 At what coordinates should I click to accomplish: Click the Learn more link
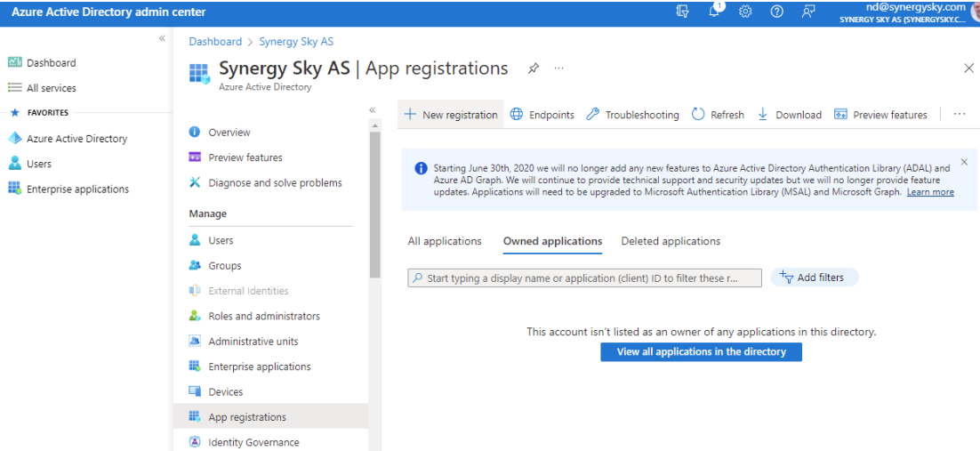[x=930, y=192]
